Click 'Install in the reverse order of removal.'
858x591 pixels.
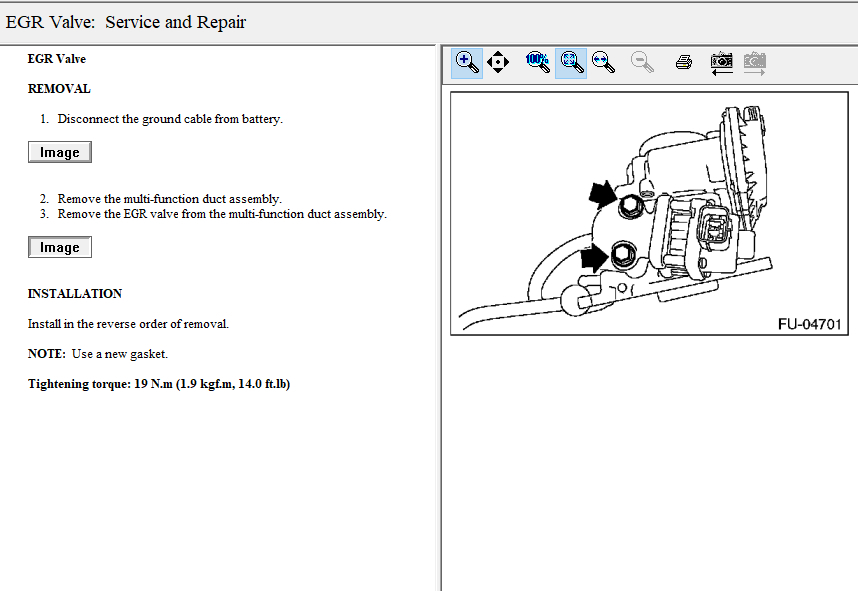click(129, 324)
